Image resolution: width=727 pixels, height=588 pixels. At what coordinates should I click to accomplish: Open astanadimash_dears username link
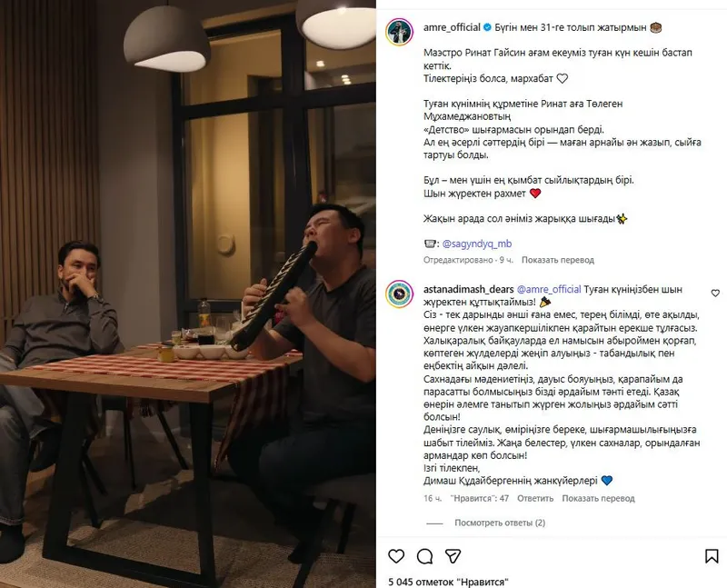click(x=468, y=289)
